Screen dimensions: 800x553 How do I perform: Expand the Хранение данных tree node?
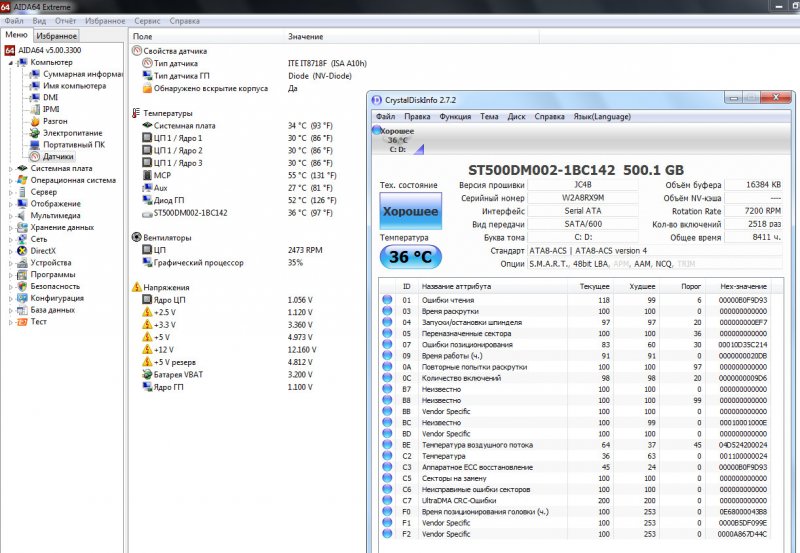coord(11,228)
